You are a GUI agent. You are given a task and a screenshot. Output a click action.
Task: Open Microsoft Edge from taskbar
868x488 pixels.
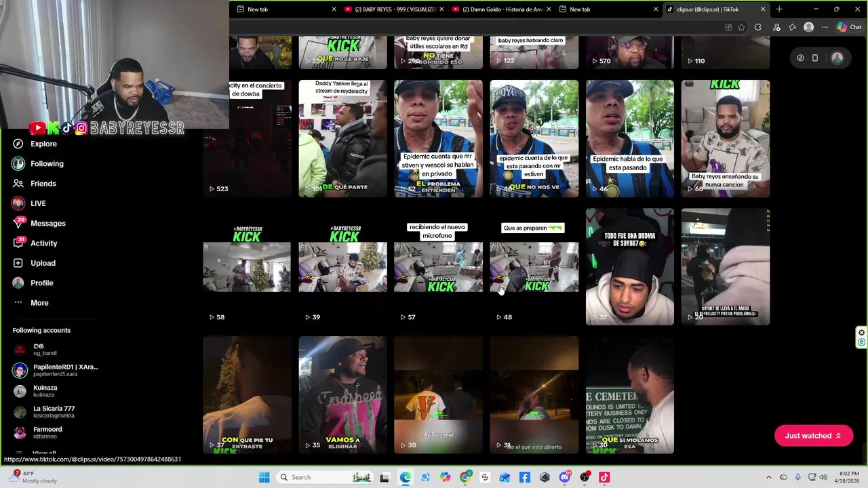(x=405, y=477)
